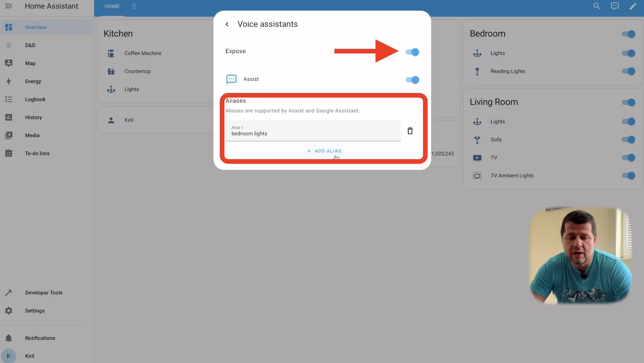The width and height of the screenshot is (644, 363).
Task: Open the History page in sidebar
Action: (x=47, y=117)
